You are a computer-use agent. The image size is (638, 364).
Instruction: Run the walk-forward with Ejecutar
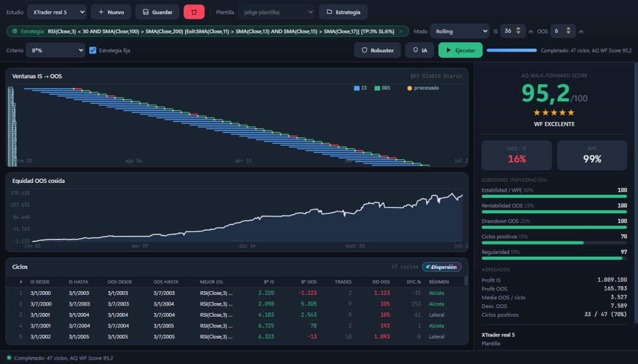(x=460, y=50)
